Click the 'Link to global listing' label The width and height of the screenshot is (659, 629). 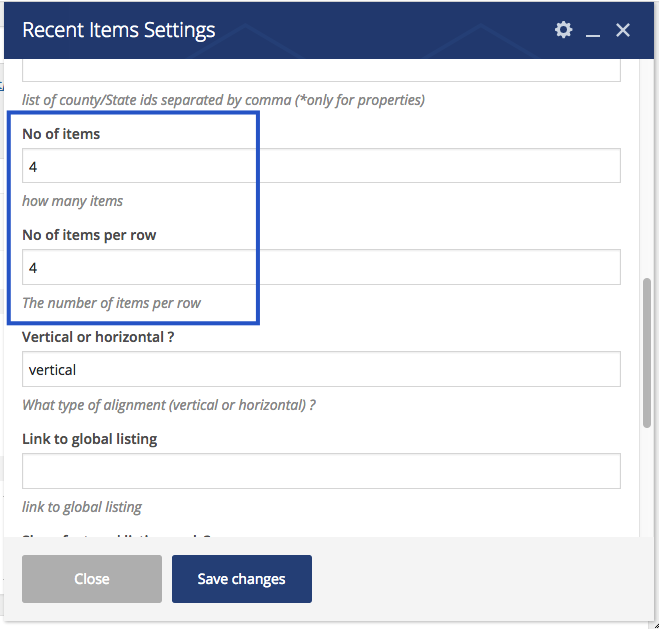90,439
